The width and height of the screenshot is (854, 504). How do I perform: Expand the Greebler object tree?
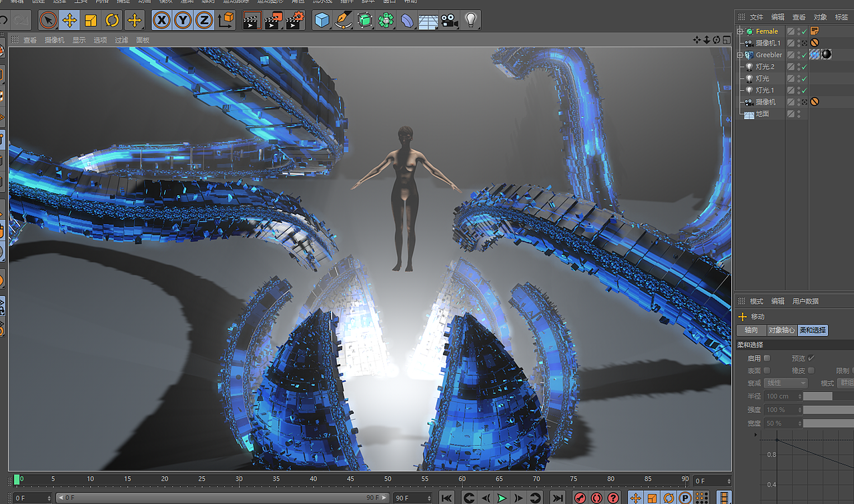coord(739,55)
